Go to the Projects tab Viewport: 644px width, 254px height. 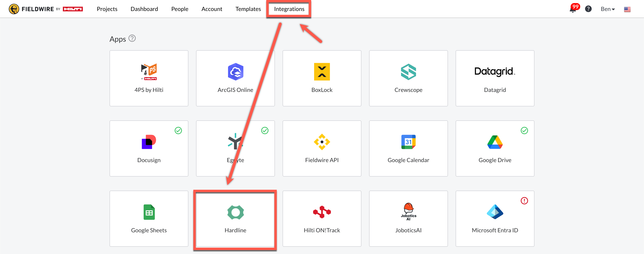pos(107,9)
